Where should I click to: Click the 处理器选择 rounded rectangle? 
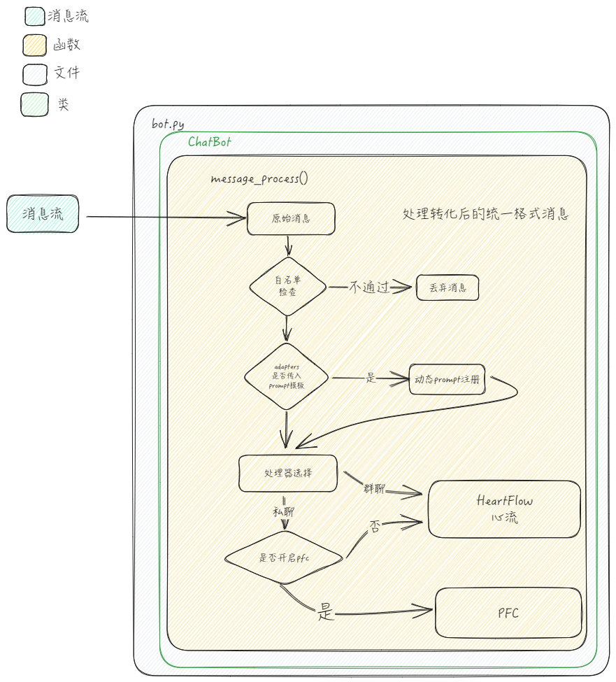289,474
